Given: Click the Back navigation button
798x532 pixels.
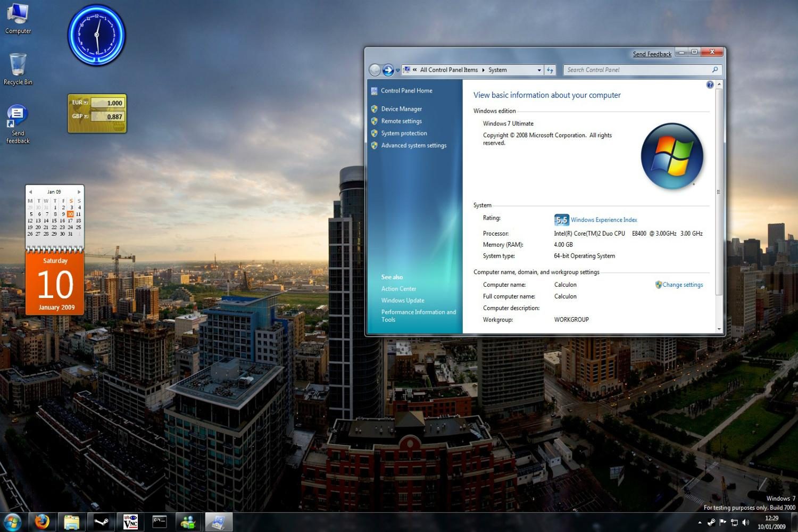Looking at the screenshot, I should (x=375, y=70).
